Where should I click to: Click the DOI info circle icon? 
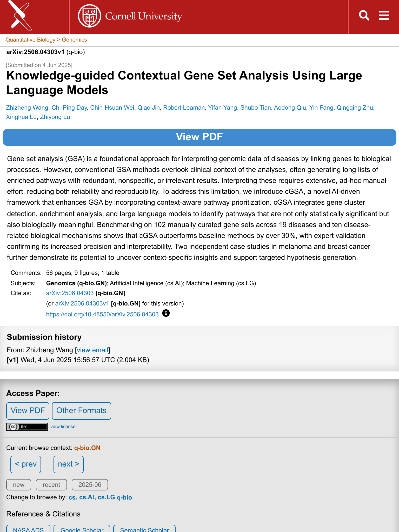[166, 313]
